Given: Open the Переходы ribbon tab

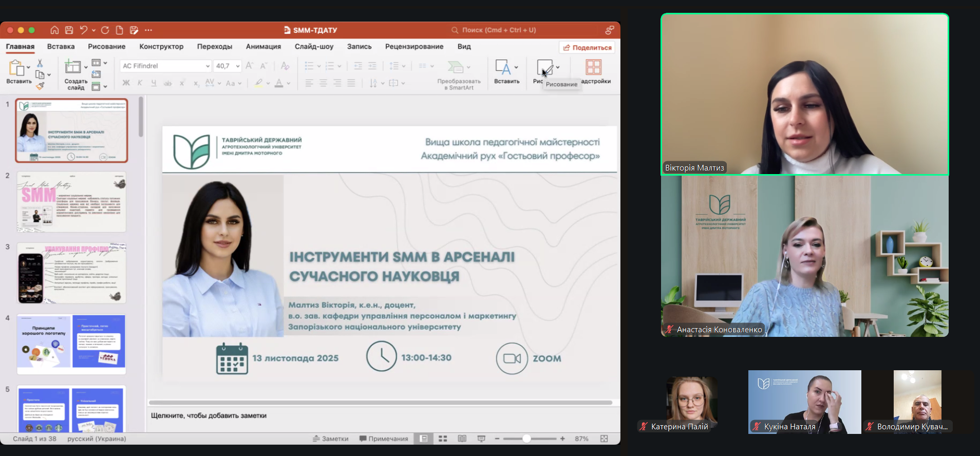Looking at the screenshot, I should pos(214,46).
